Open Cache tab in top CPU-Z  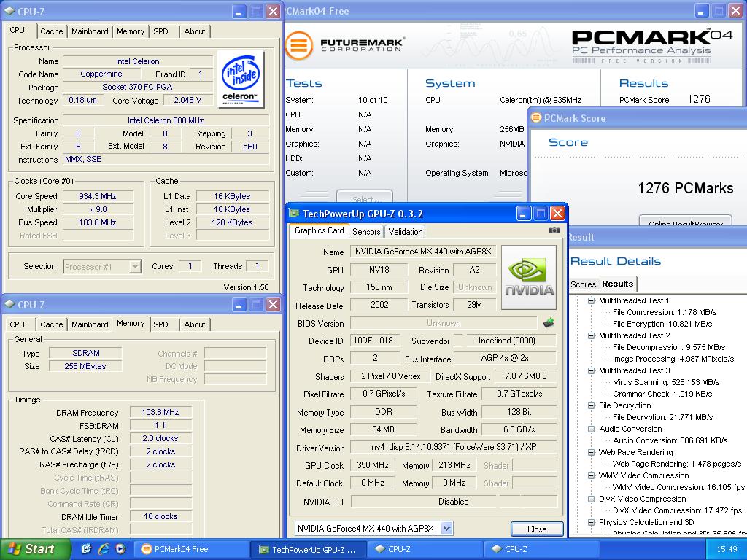click(52, 31)
